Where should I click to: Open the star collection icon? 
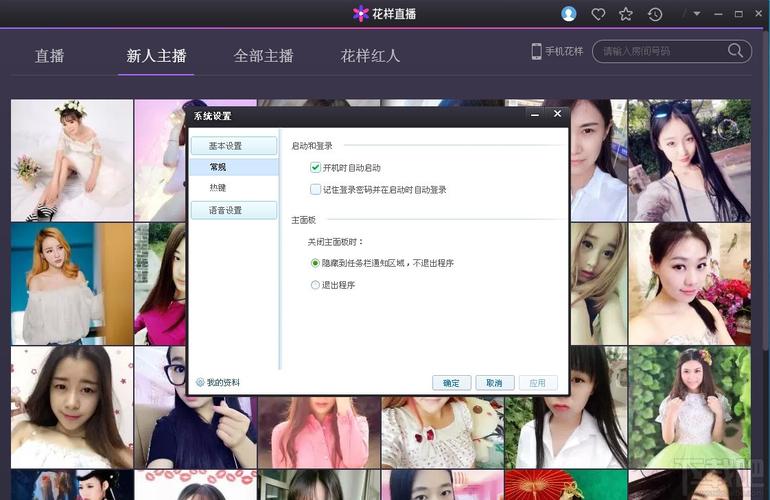pos(626,14)
